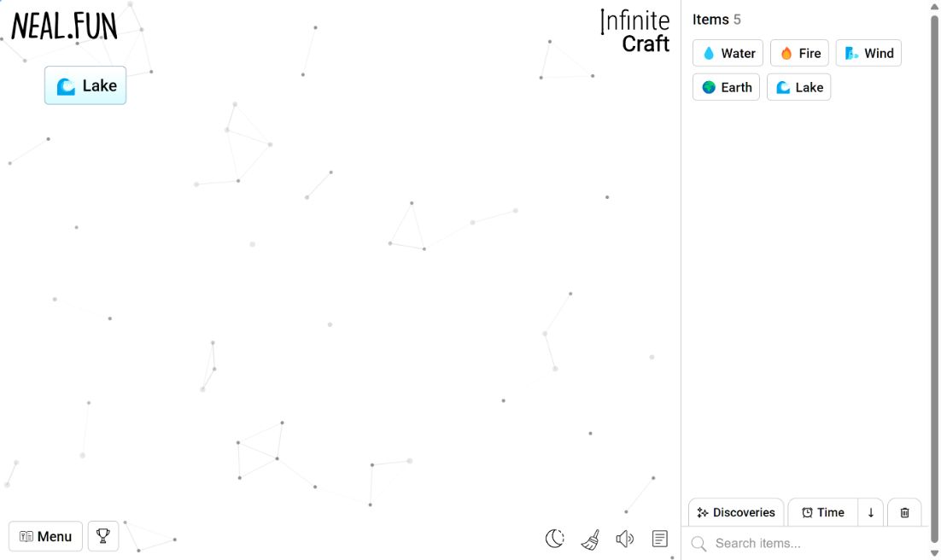The height and width of the screenshot is (560, 941).
Task: Mute sound with speaker icon
Action: (625, 539)
